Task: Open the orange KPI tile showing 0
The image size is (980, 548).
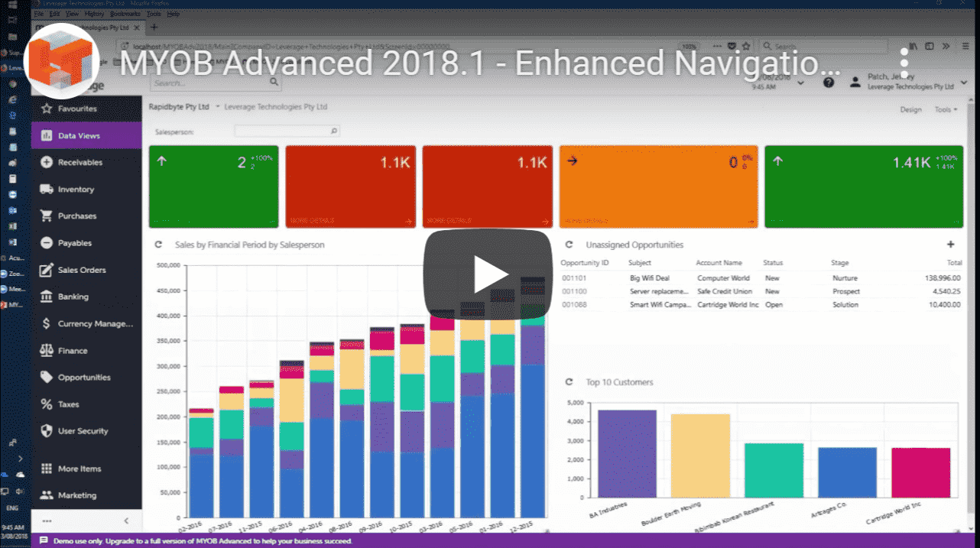Action: pos(659,186)
